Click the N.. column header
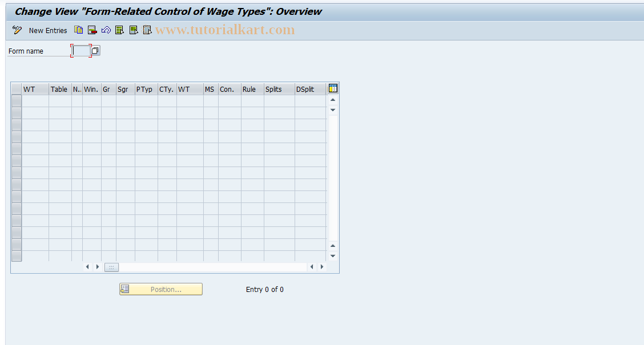644x345 pixels. tap(77, 89)
